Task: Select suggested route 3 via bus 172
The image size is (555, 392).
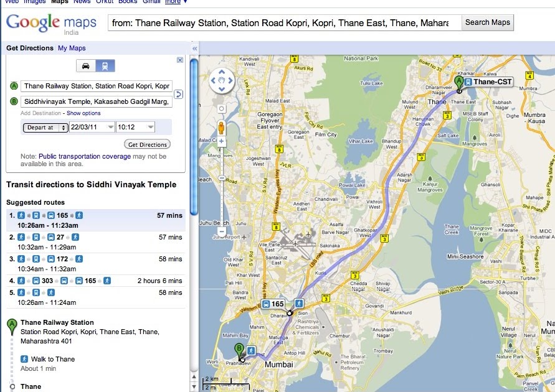Action: [x=95, y=264]
